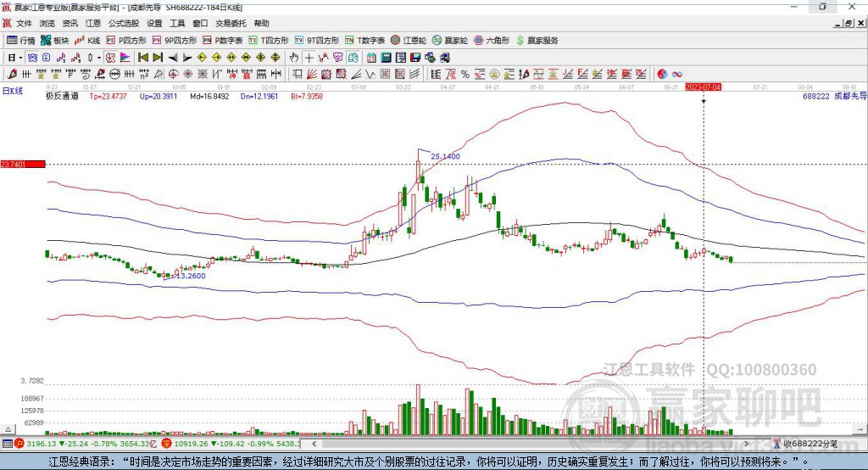
Task: Open the 帮助 menu
Action: tap(261, 23)
